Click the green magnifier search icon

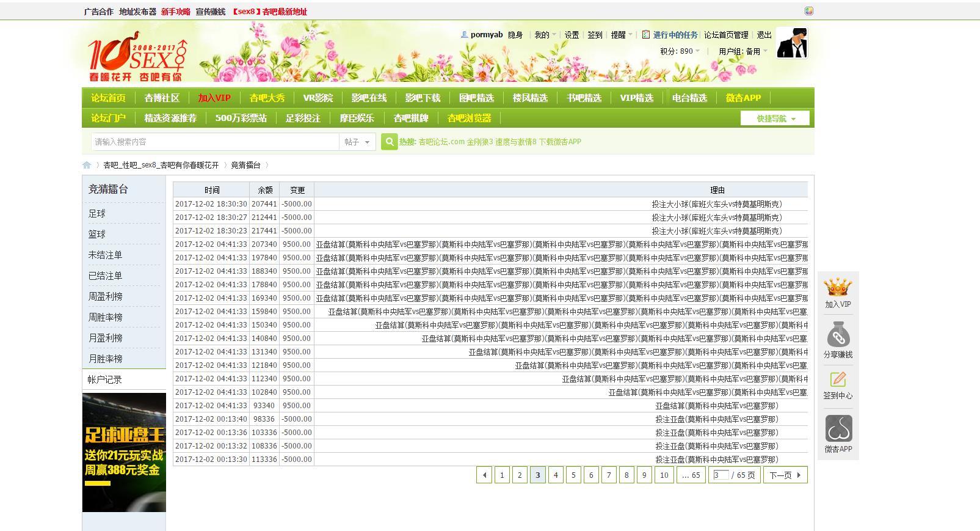click(x=389, y=142)
